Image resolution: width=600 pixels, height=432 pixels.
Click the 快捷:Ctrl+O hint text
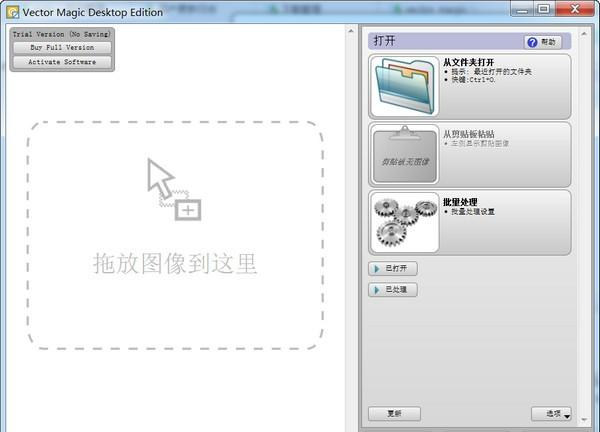pos(473,80)
